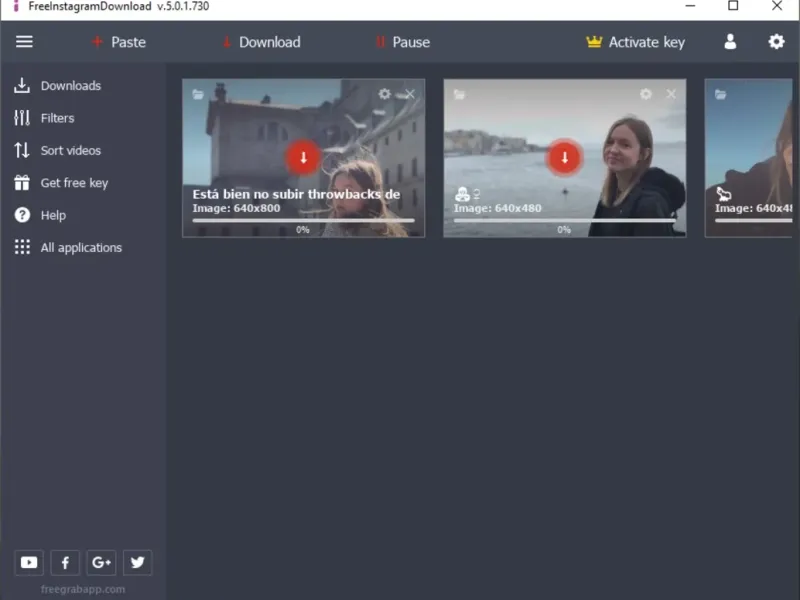Open settings gear on 640x480 card
800x600 pixels.
point(646,94)
